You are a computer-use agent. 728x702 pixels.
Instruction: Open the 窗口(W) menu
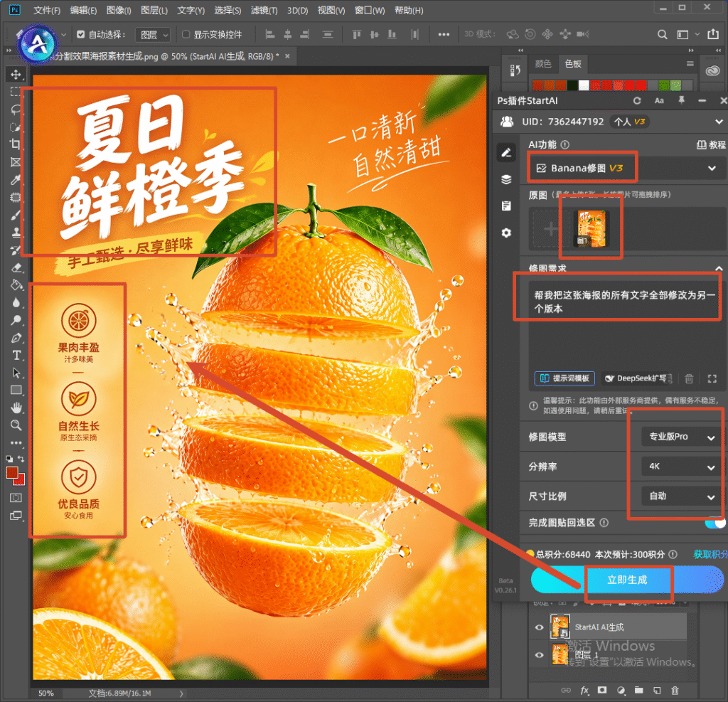tap(370, 10)
